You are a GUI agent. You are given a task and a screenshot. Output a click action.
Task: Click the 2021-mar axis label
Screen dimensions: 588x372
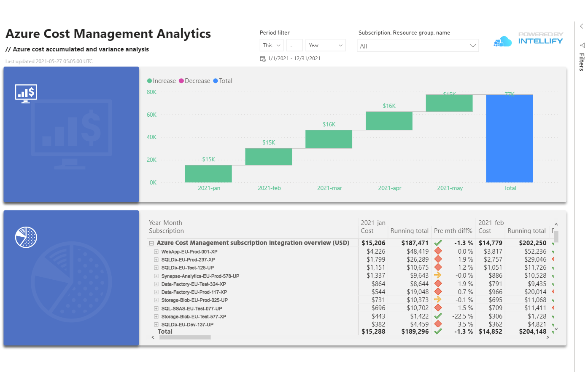click(x=329, y=188)
